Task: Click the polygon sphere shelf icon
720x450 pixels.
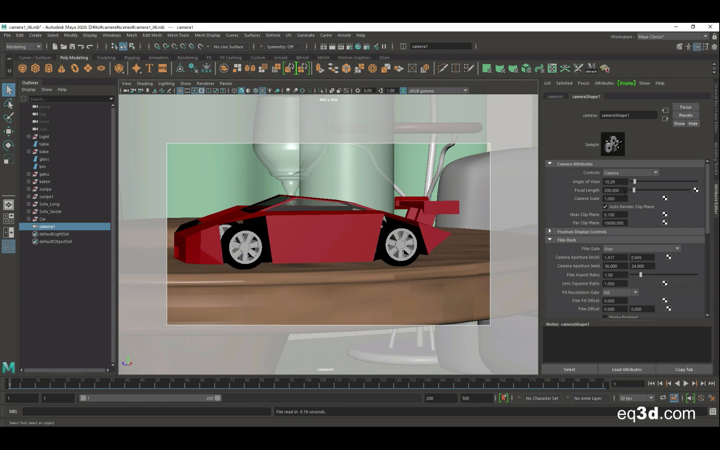Action: click(x=23, y=69)
